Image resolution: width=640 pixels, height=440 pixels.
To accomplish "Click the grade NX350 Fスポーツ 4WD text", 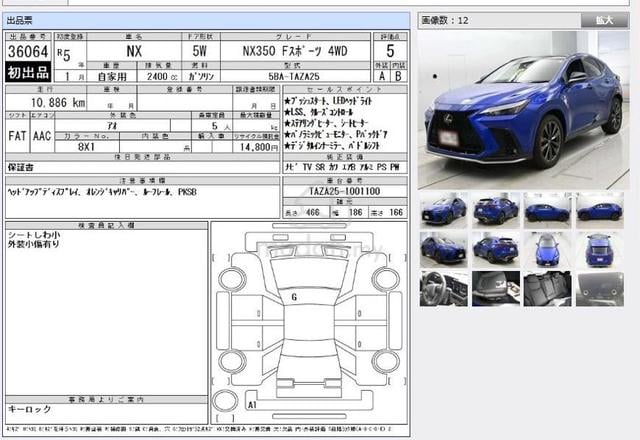I will tap(295, 51).
